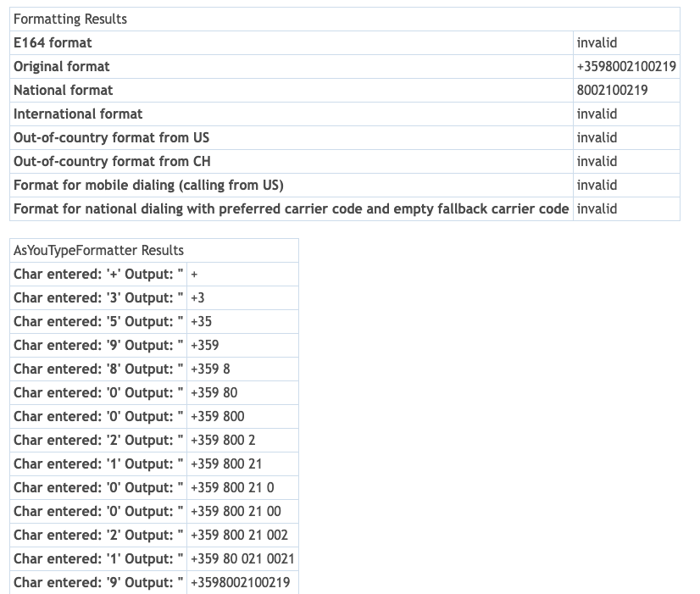Click the output cell '+359 800 21 002'

click(x=239, y=535)
